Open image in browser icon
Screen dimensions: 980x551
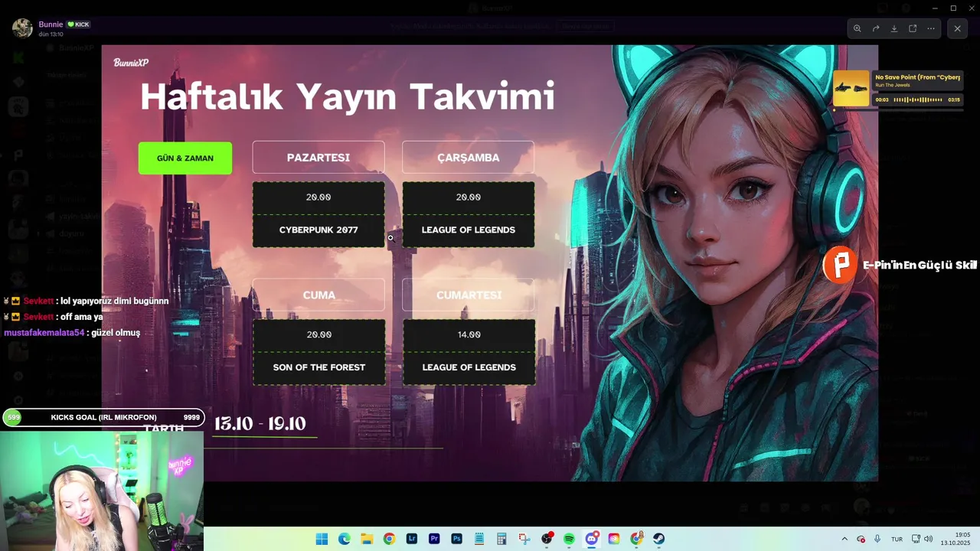913,28
